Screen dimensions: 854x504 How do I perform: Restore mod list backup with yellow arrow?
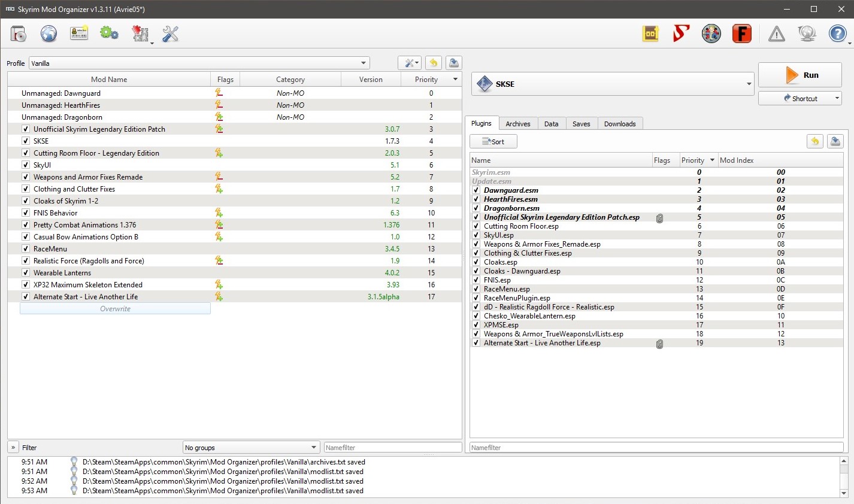tap(434, 63)
